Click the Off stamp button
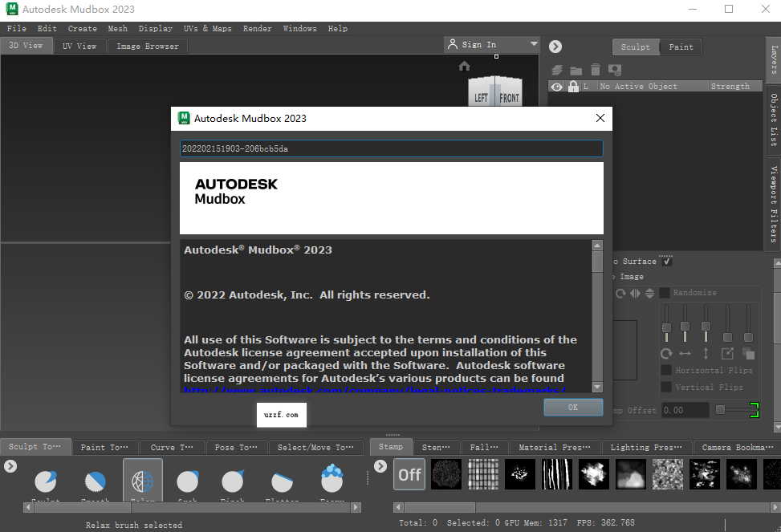 point(410,474)
